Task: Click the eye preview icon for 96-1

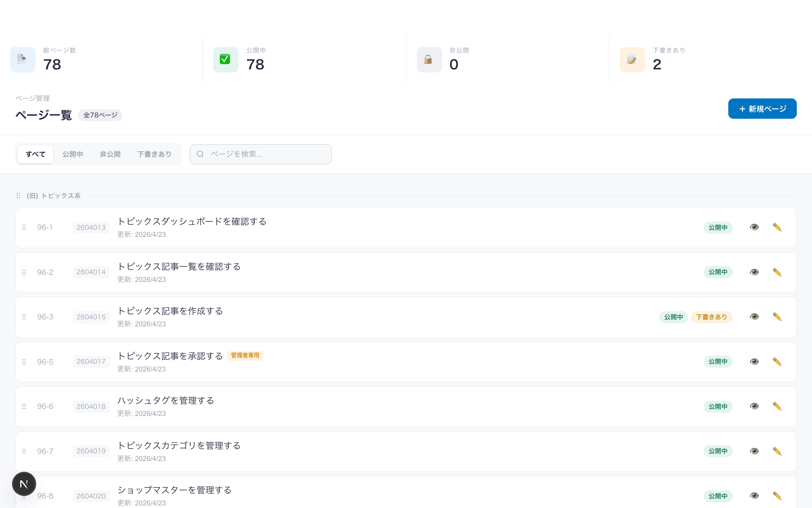Action: (754, 227)
